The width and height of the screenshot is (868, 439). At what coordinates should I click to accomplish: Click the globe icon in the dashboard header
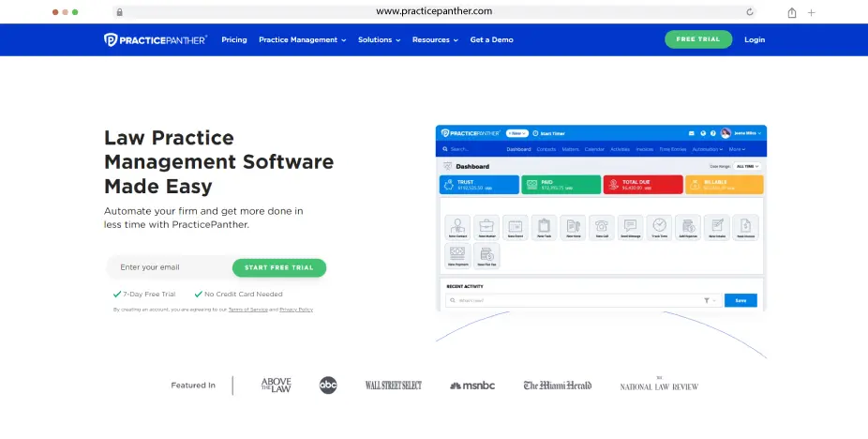(x=703, y=133)
